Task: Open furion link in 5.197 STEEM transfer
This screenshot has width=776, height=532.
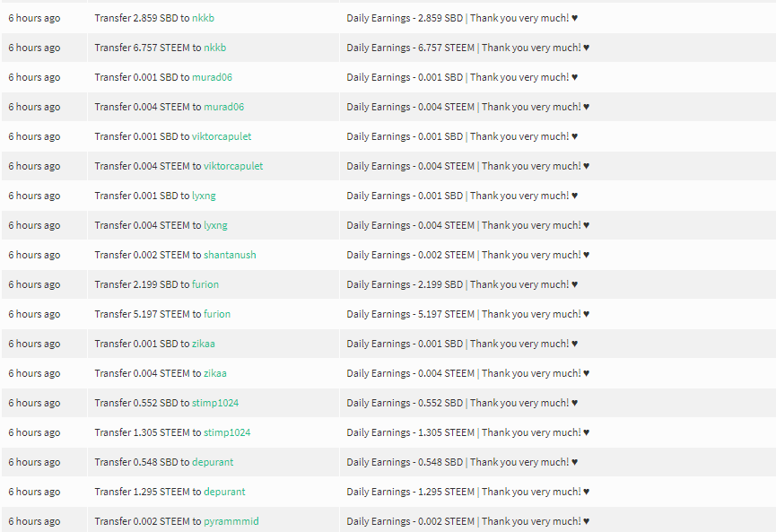Action: (217, 315)
